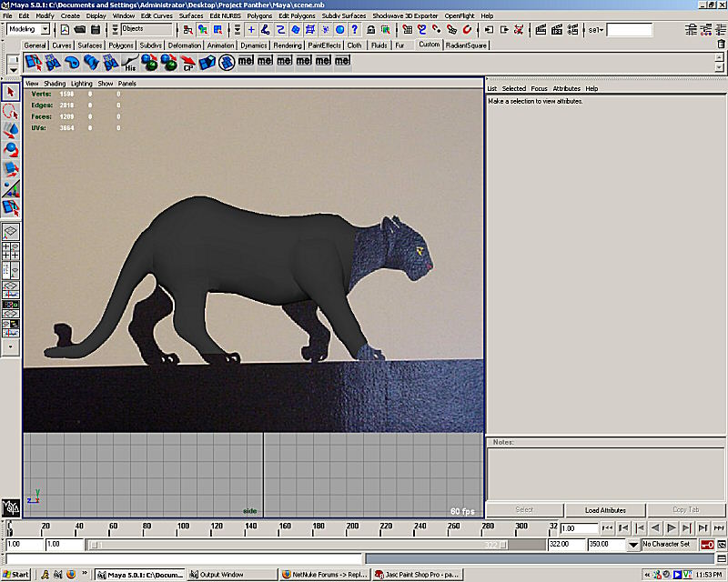728x582 pixels.
Task: Click the Save Scene disk icon
Action: pyautogui.click(x=96, y=30)
